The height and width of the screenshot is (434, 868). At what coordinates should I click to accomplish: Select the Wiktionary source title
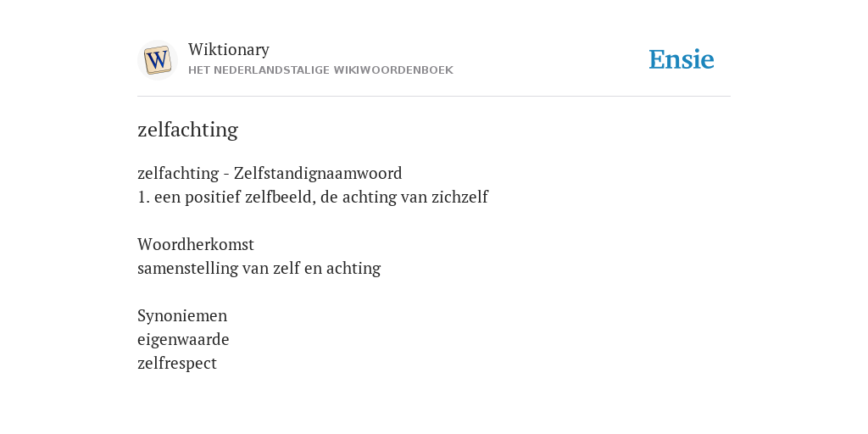[x=229, y=49]
